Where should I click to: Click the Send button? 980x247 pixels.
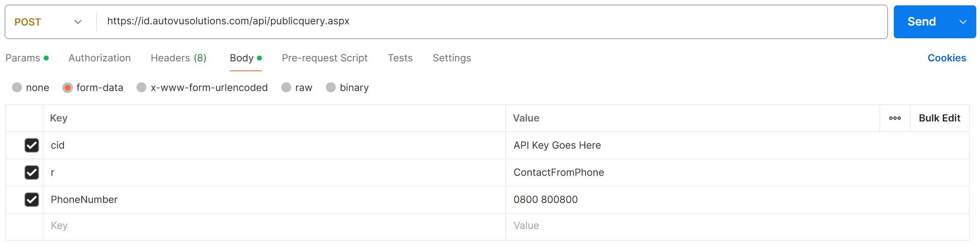(x=921, y=22)
